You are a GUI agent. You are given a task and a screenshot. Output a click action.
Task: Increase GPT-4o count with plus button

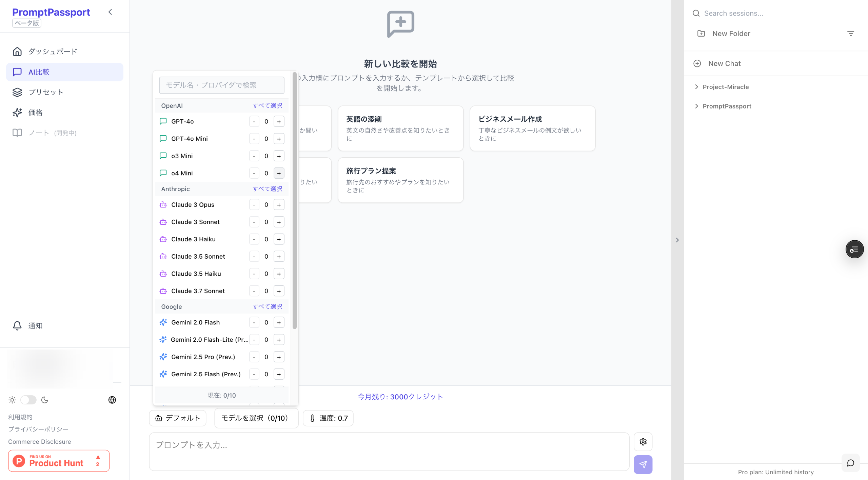pyautogui.click(x=279, y=121)
